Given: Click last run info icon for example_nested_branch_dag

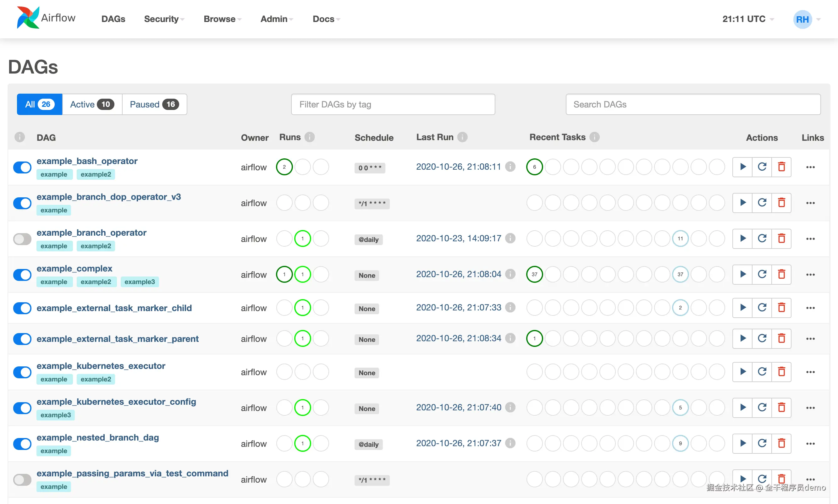Looking at the screenshot, I should click(x=510, y=443).
